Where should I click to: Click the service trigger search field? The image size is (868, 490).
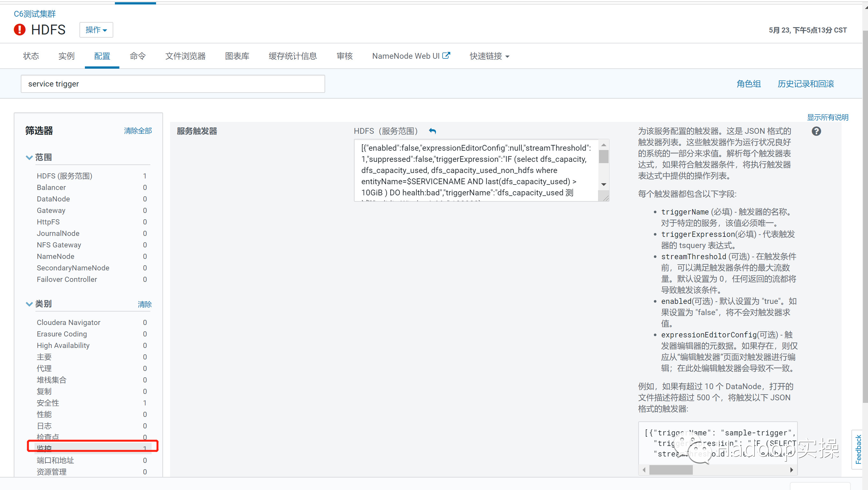point(173,84)
